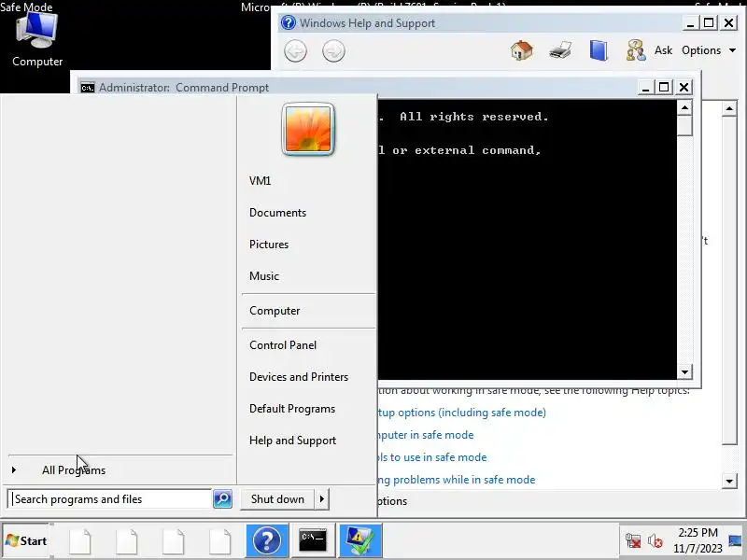Click the Shut down button

point(277,499)
